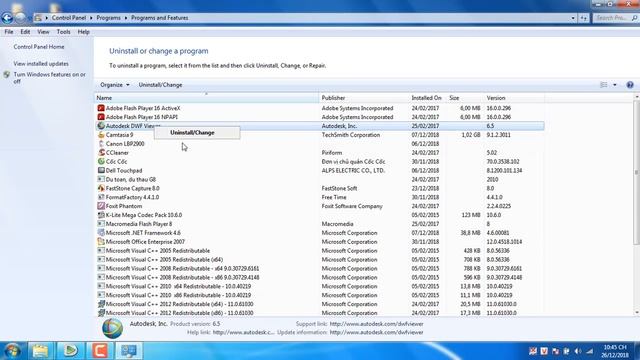Open File Explorer from the taskbar
This screenshot has height=360, width=640.
click(x=40, y=351)
